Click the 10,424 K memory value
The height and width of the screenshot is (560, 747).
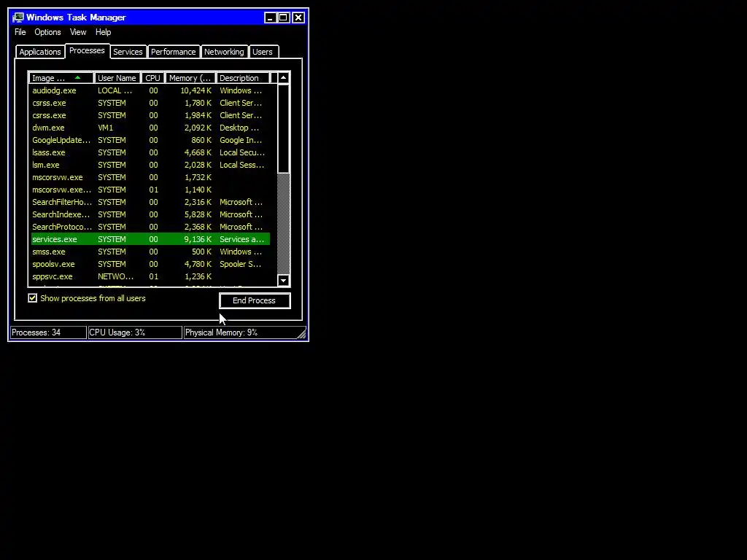tap(196, 90)
